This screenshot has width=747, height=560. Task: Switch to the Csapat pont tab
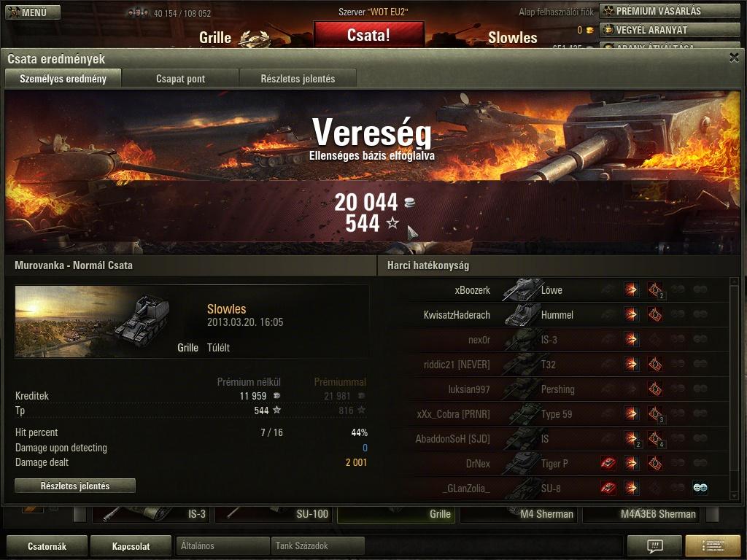click(181, 79)
